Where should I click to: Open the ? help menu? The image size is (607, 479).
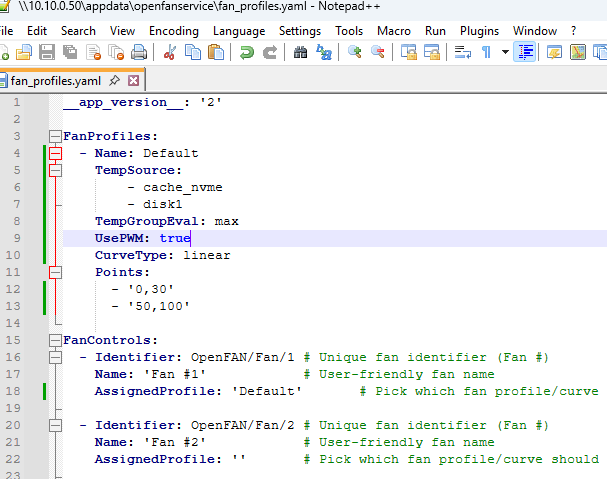coord(573,31)
